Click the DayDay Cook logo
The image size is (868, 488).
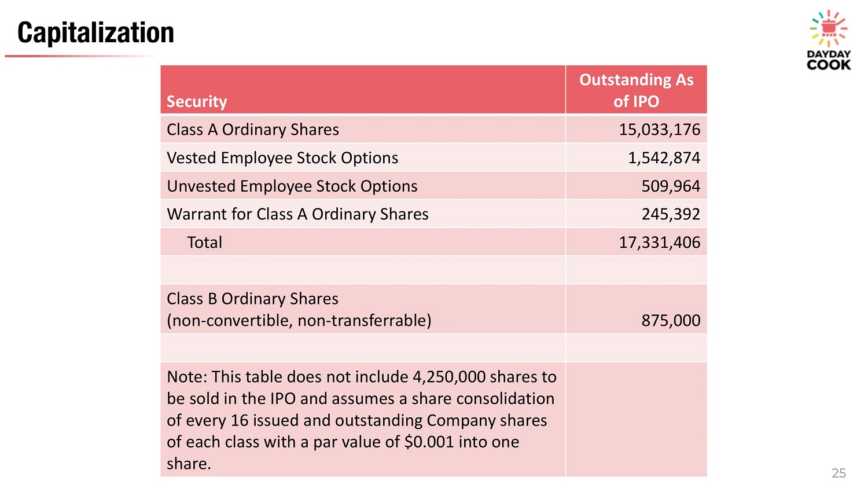click(x=829, y=41)
